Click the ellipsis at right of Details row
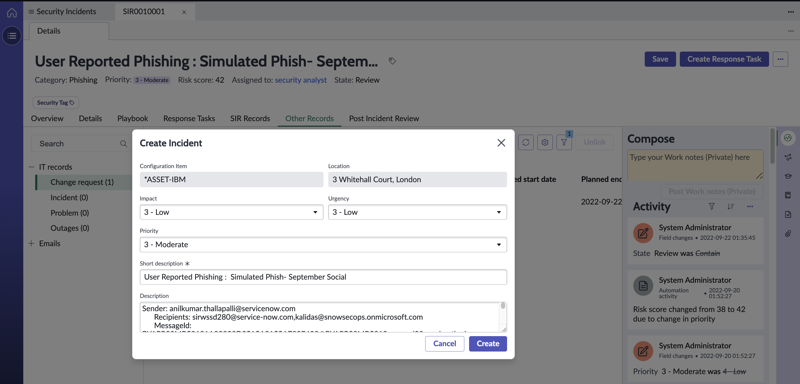The height and width of the screenshot is (384, 800). pos(791,31)
